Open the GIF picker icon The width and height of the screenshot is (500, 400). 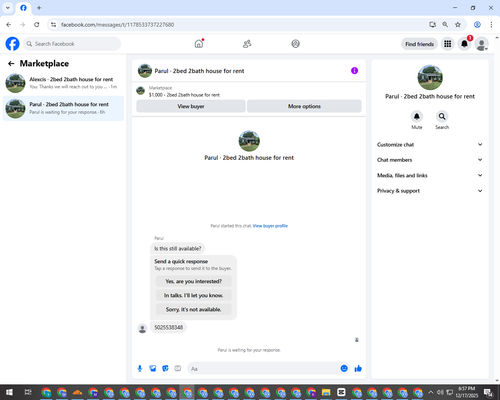(x=178, y=368)
